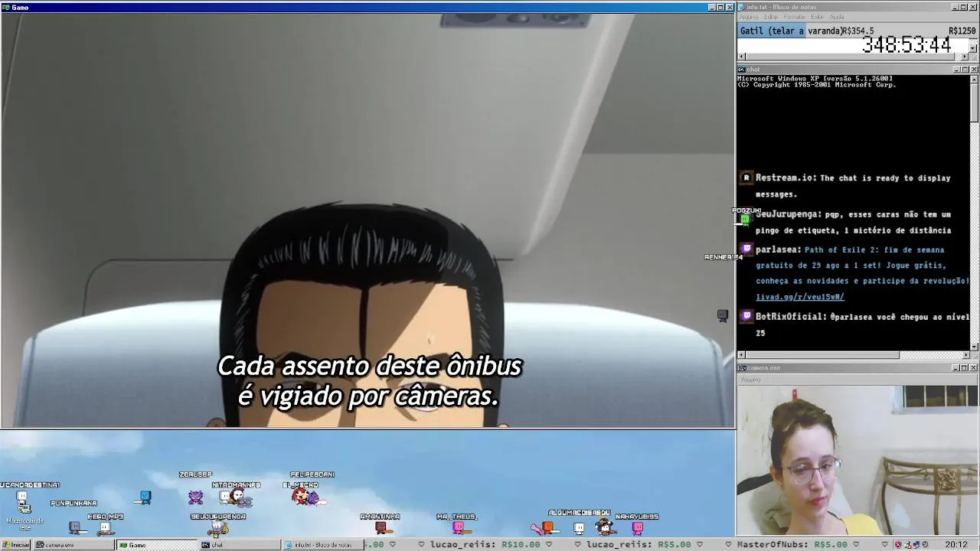Click the left arrow of chat horizontal scrollbar

[741, 355]
